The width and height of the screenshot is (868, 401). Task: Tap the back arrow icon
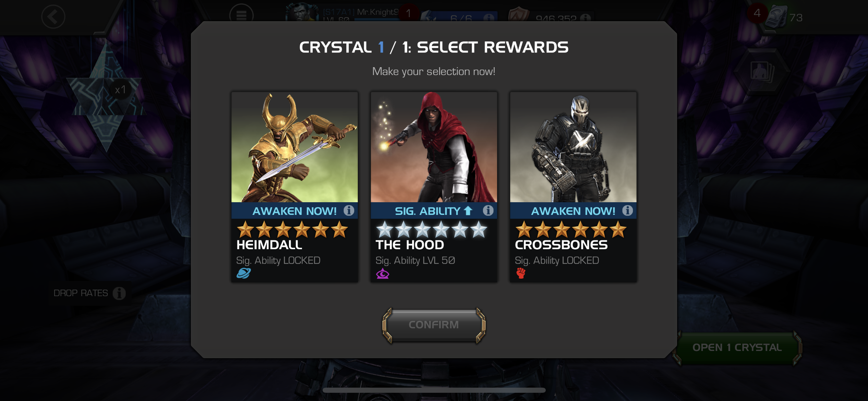(x=53, y=17)
